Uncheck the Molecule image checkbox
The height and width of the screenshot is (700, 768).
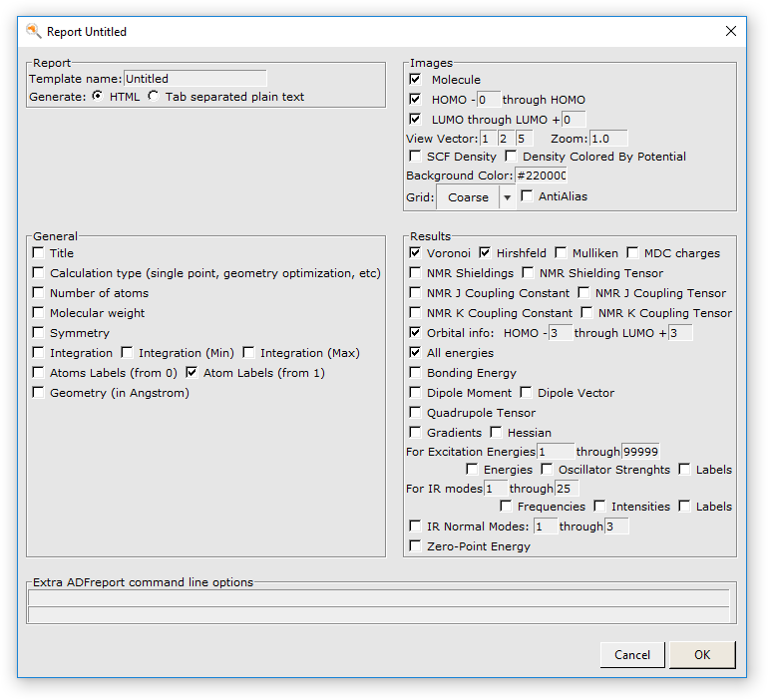(415, 80)
